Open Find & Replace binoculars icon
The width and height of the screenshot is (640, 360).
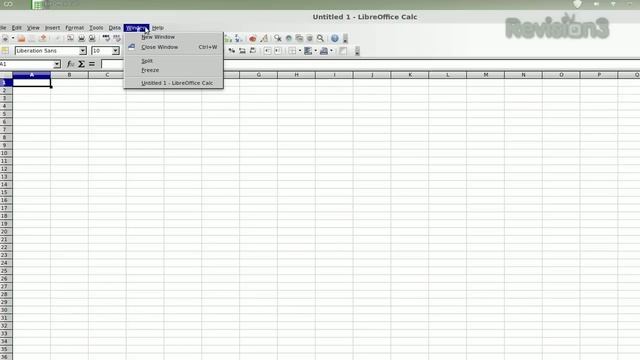point(278,38)
